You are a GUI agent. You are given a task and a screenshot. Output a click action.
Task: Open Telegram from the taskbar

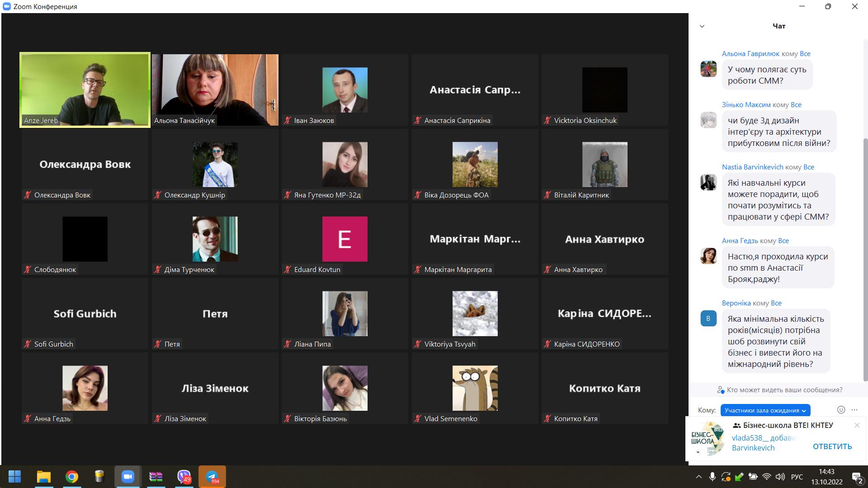[212, 477]
